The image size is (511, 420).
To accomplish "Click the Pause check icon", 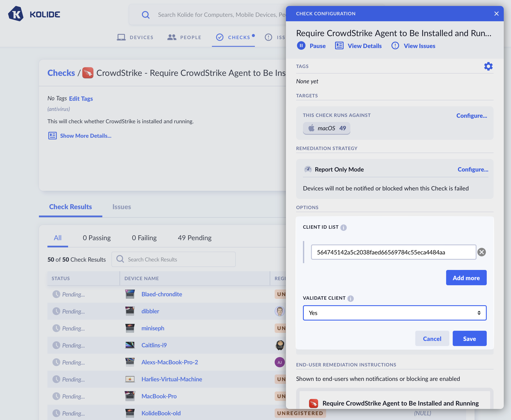I will tap(301, 46).
